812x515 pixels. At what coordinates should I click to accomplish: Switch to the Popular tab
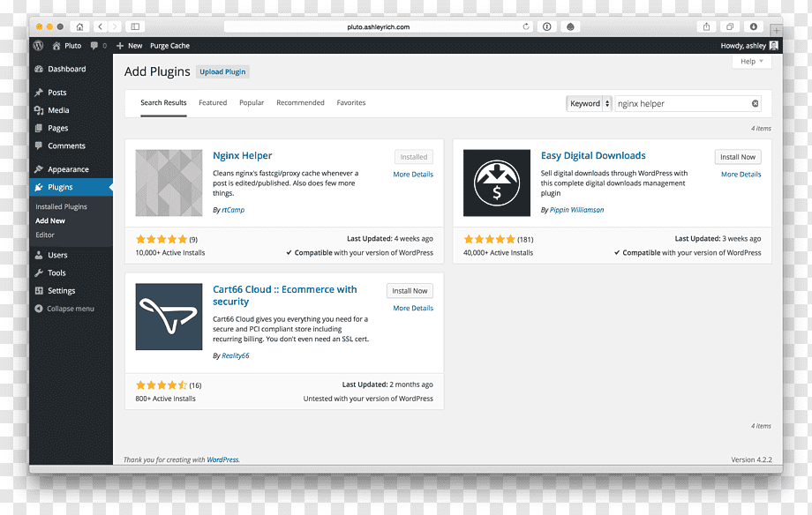pyautogui.click(x=252, y=102)
